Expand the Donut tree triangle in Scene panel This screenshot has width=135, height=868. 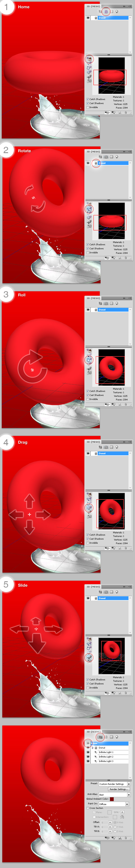click(x=93, y=748)
